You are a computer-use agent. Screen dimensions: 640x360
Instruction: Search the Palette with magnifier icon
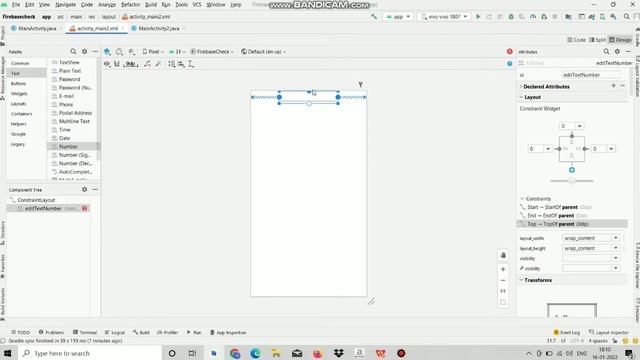[73, 51]
